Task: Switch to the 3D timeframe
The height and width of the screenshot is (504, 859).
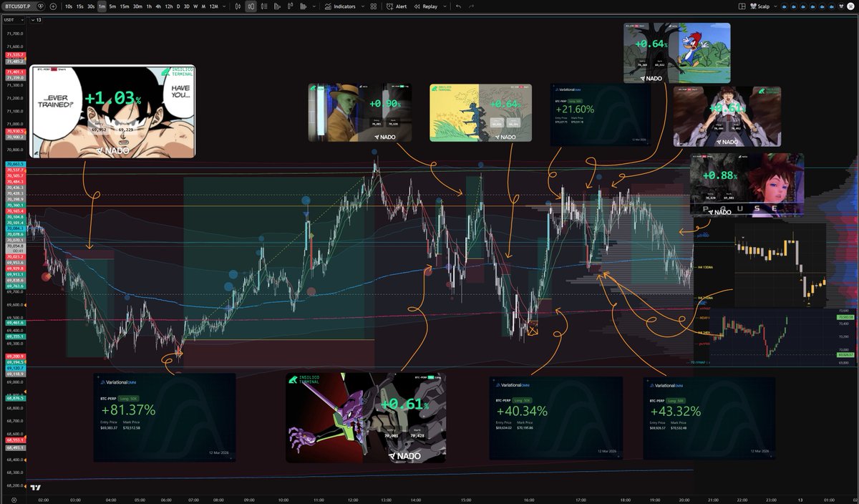Action: pos(187,6)
